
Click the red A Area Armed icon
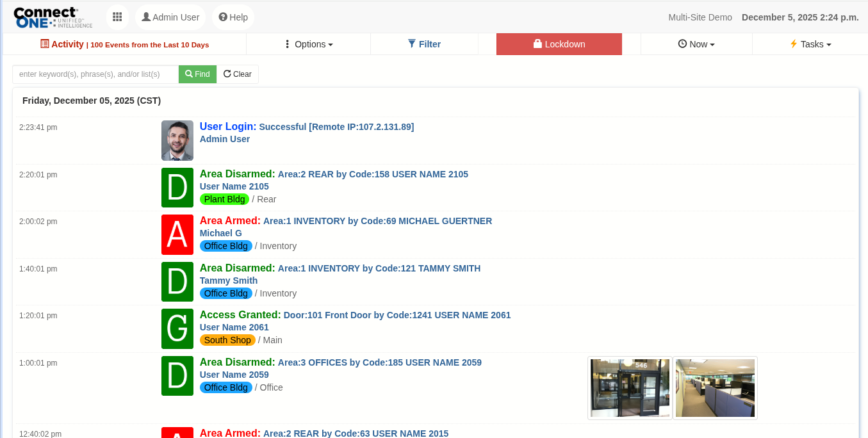coord(177,234)
